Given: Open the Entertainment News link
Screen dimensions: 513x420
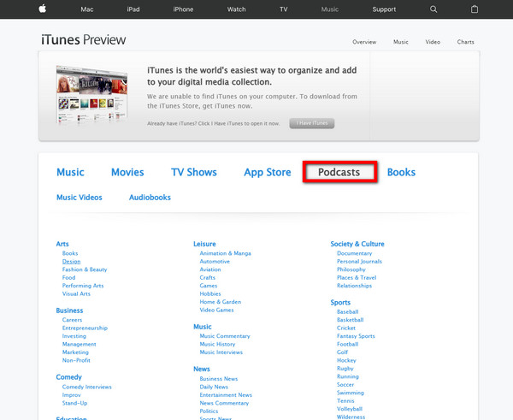Looking at the screenshot, I should click(x=226, y=395).
